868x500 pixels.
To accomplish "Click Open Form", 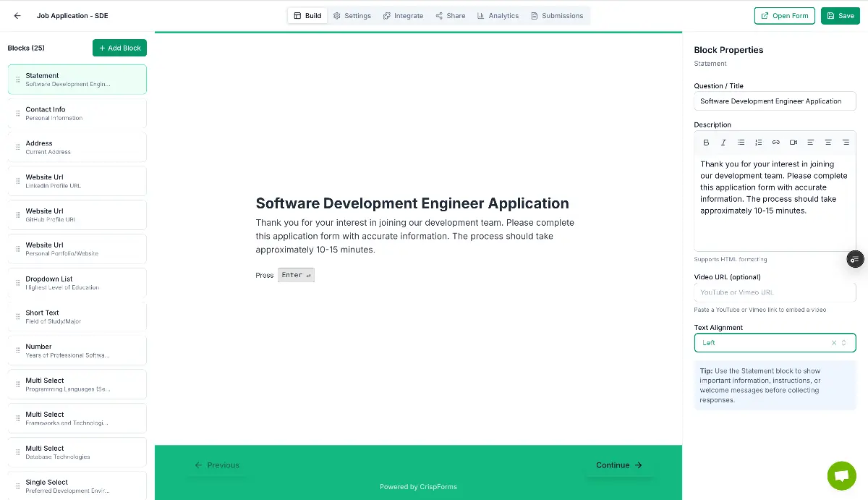I will pos(784,15).
